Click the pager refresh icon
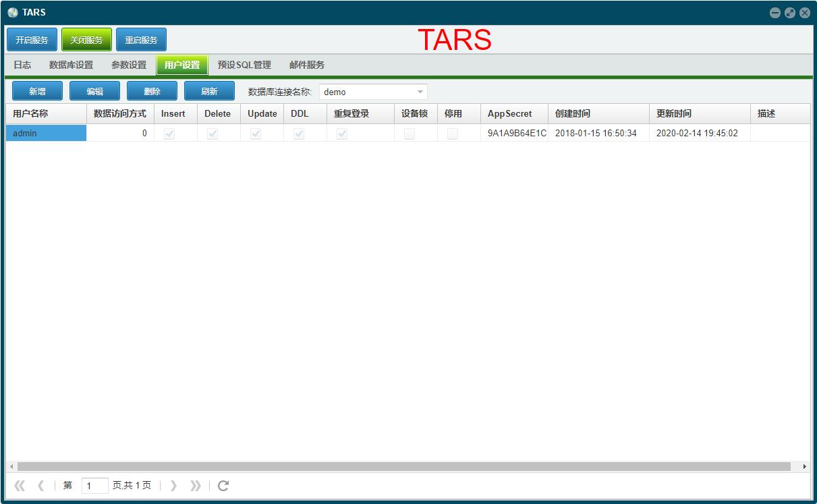The width and height of the screenshot is (817, 504). point(223,485)
